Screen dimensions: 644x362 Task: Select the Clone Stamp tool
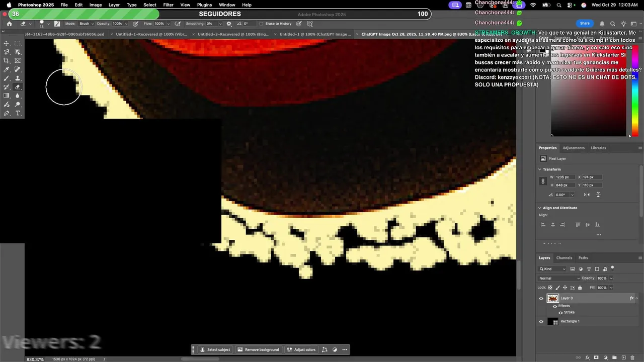coord(18,78)
